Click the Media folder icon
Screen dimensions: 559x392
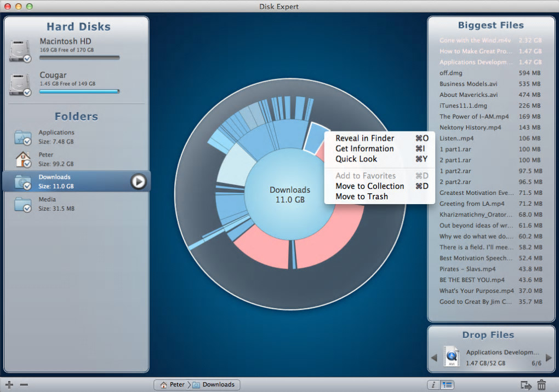(23, 204)
